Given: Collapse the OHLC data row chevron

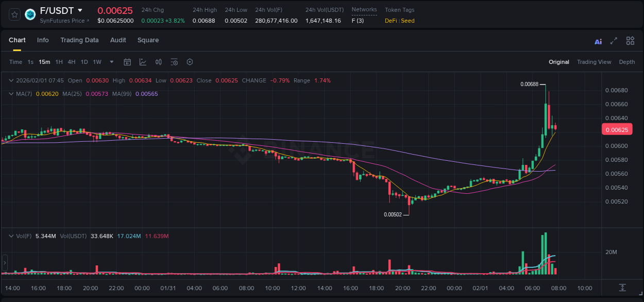Looking at the screenshot, I should click(11, 80).
